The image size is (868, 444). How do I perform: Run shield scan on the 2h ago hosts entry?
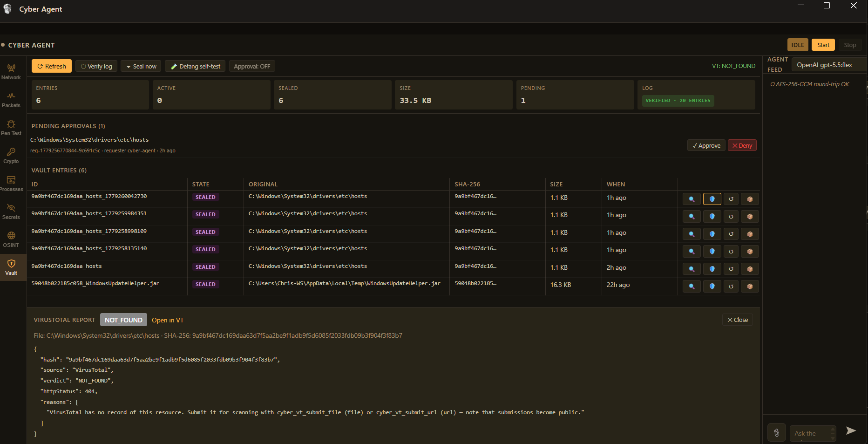pyautogui.click(x=712, y=269)
